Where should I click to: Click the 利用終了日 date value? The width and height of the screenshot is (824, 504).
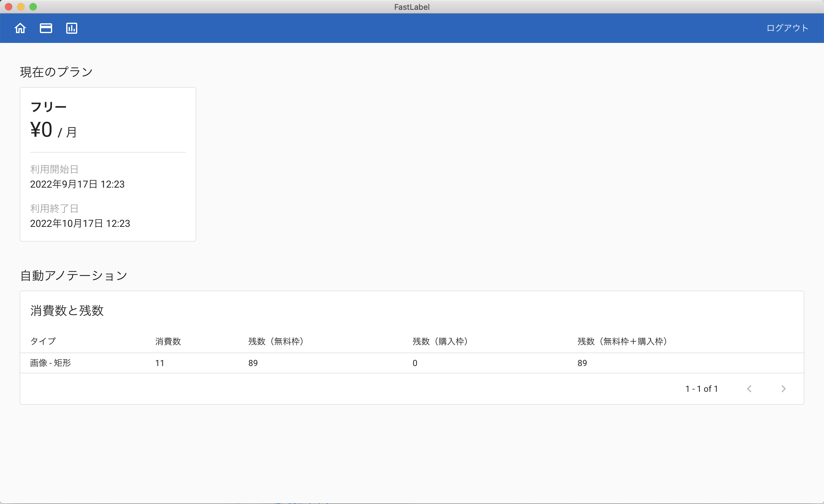[80, 223]
